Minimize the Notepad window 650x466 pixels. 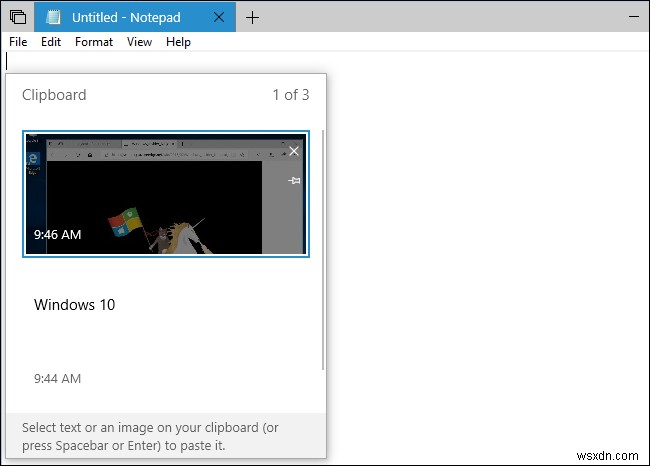pyautogui.click(x=633, y=17)
